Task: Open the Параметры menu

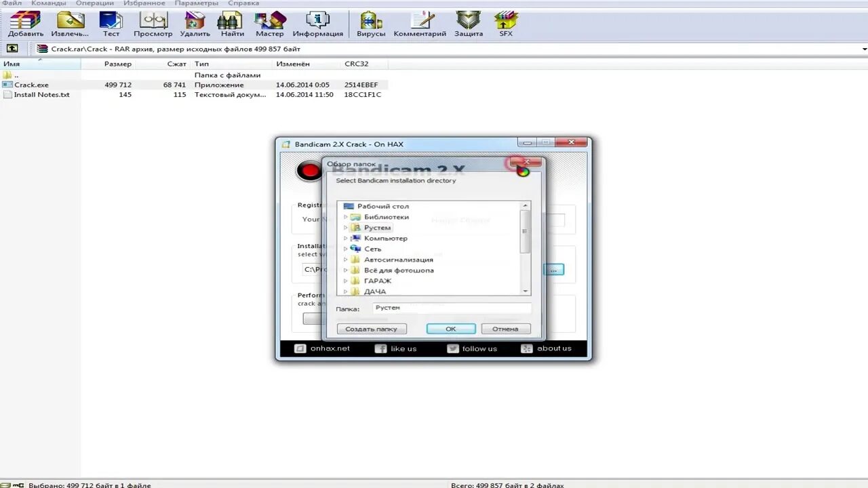Action: [x=197, y=3]
